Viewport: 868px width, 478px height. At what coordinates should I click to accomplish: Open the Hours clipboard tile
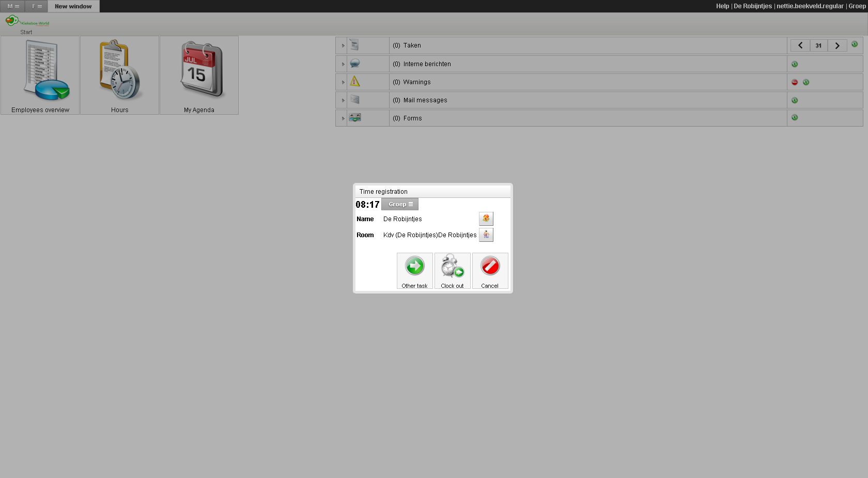[x=119, y=75]
